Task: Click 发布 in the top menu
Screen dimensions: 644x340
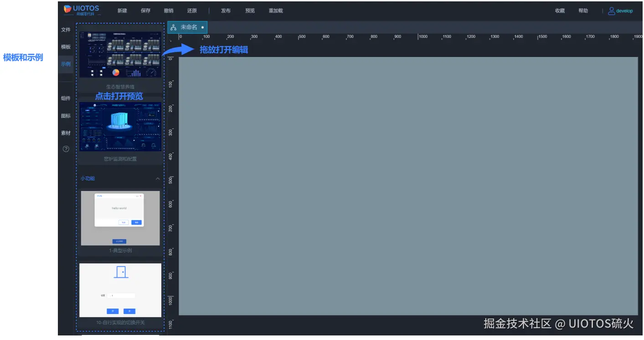Action: click(226, 10)
